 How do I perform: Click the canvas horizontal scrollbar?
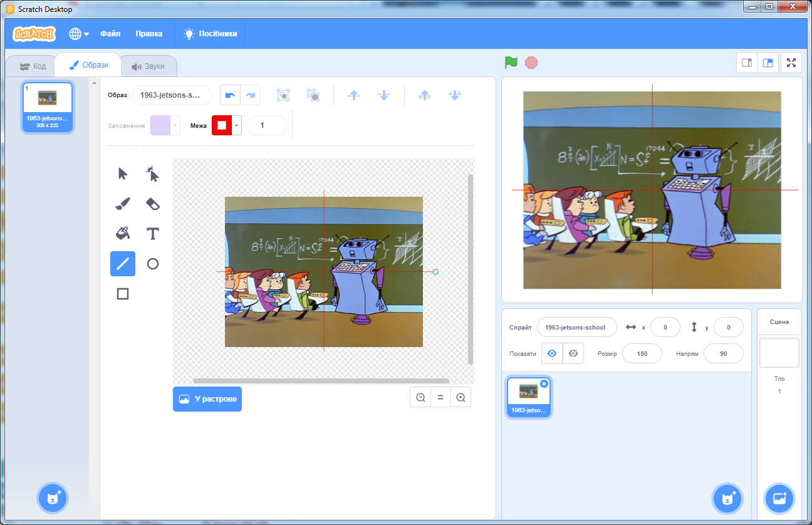coord(321,381)
